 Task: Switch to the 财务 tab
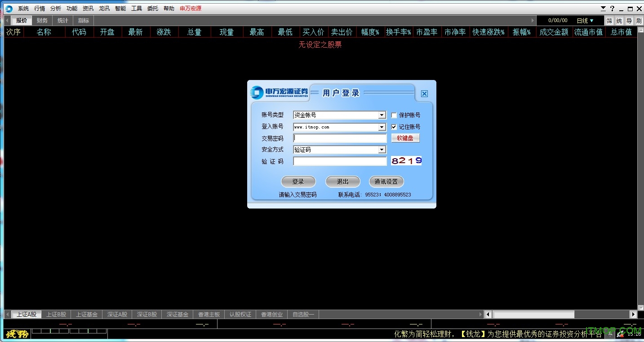point(42,21)
